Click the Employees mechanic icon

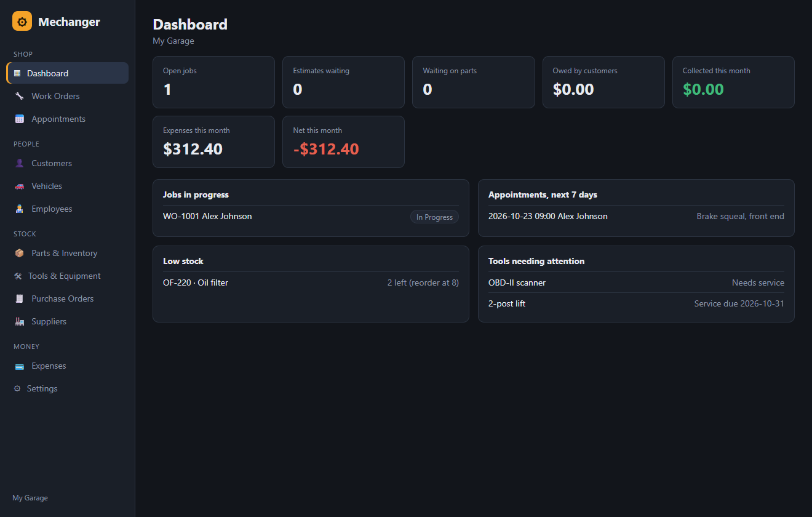[19, 209]
